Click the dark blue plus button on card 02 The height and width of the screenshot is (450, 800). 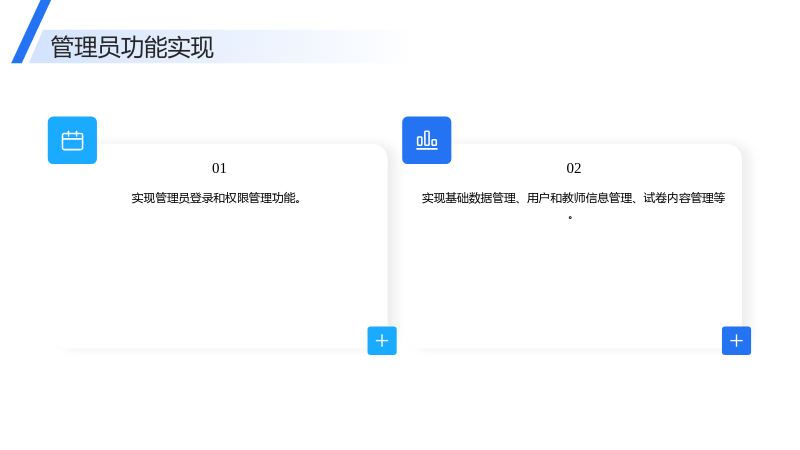(736, 341)
